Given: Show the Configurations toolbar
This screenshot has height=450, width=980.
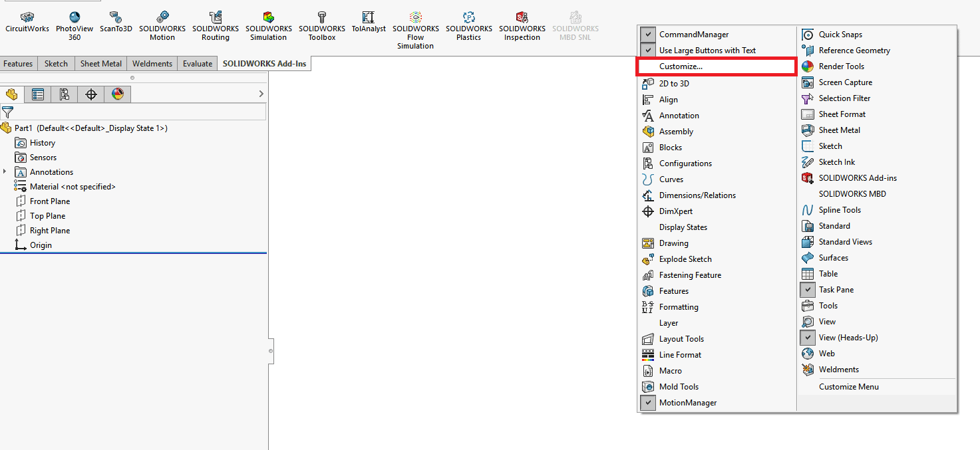Looking at the screenshot, I should (x=717, y=164).
